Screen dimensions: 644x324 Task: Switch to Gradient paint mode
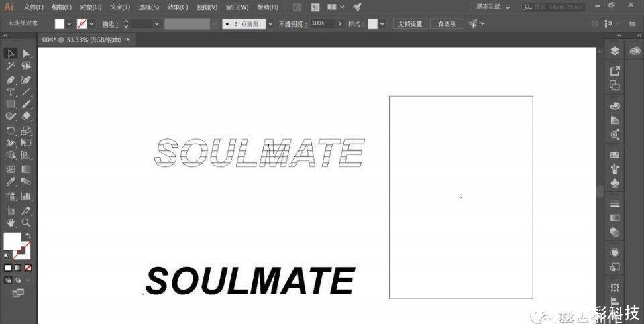point(18,268)
